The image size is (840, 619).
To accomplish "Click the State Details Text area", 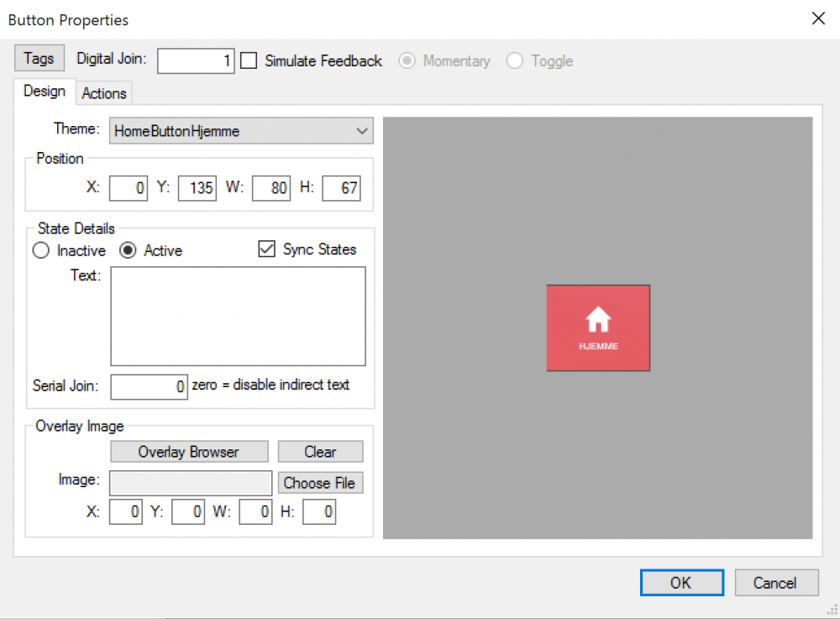I will 238,316.
